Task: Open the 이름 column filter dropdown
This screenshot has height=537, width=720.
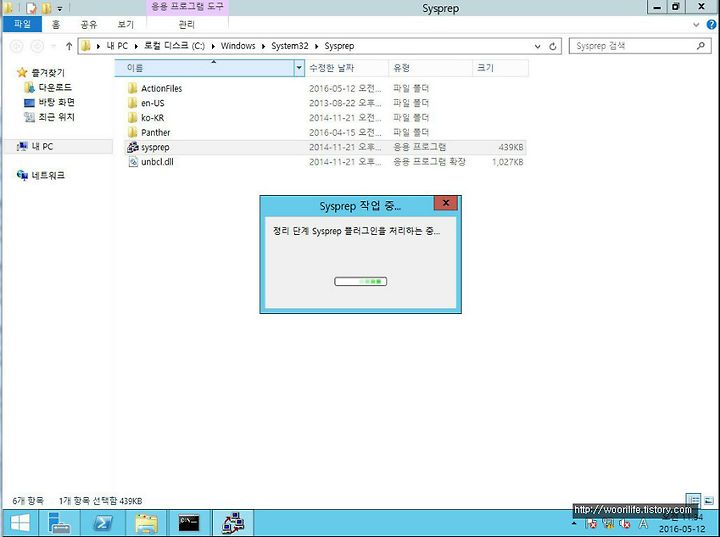Action: click(299, 68)
